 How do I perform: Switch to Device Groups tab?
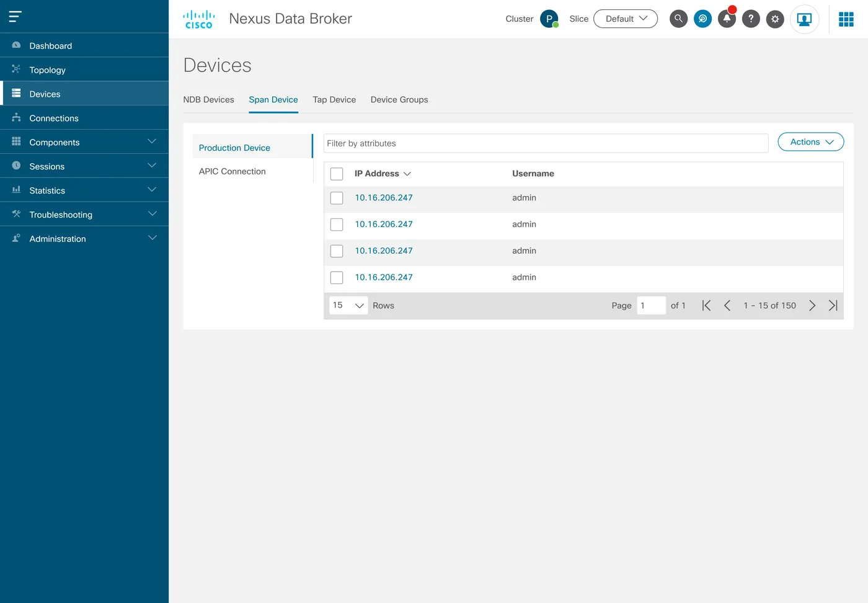[x=399, y=100]
